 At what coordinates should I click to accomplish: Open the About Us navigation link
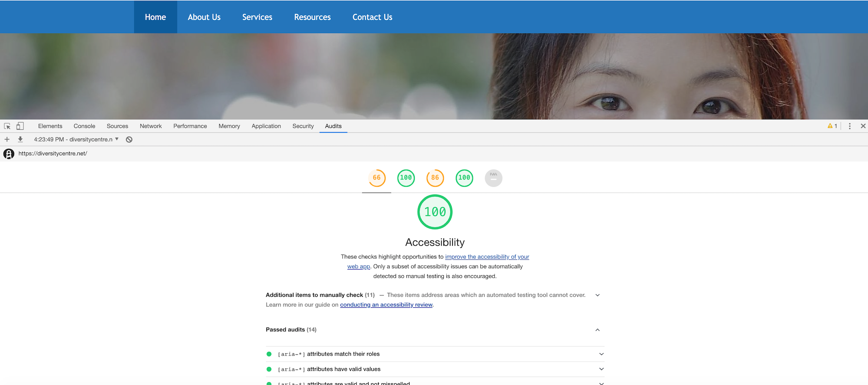(204, 17)
